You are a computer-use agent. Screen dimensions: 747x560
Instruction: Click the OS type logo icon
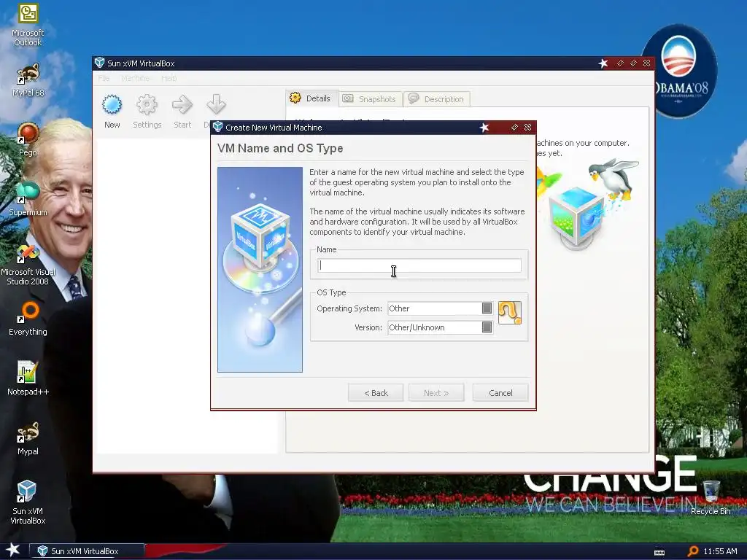coord(510,313)
